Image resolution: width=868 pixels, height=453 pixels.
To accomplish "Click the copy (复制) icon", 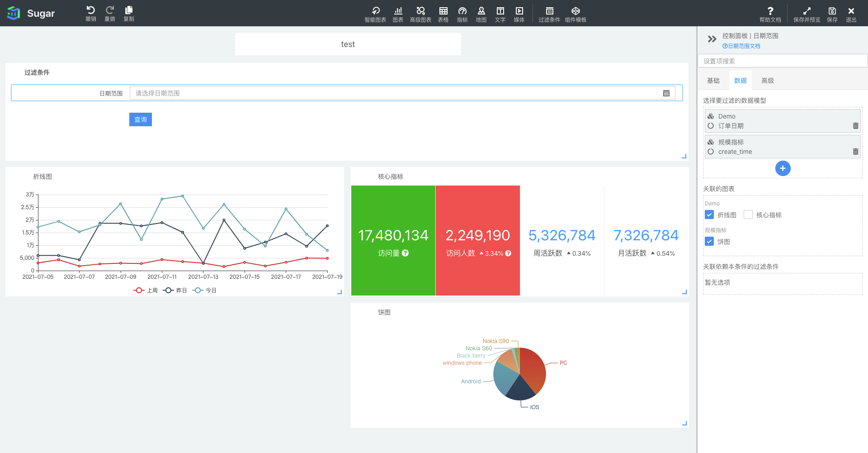I will tap(129, 10).
